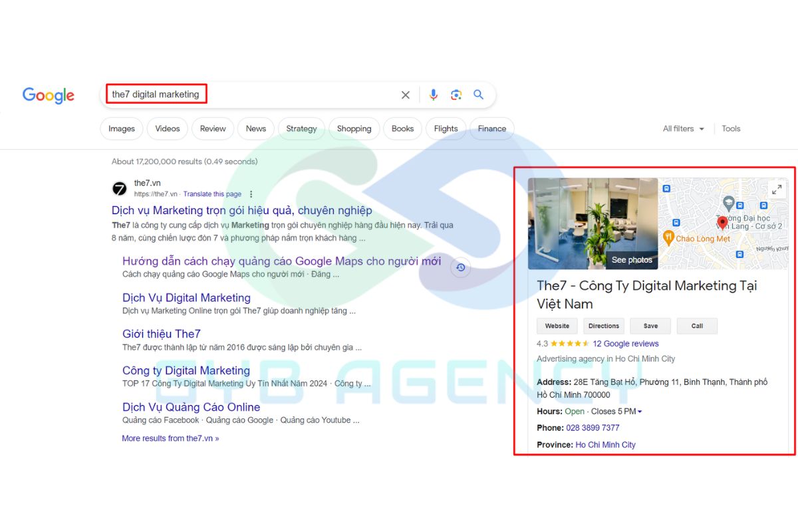Open Dịch vụ Marketing trọn gói result title

tap(242, 210)
